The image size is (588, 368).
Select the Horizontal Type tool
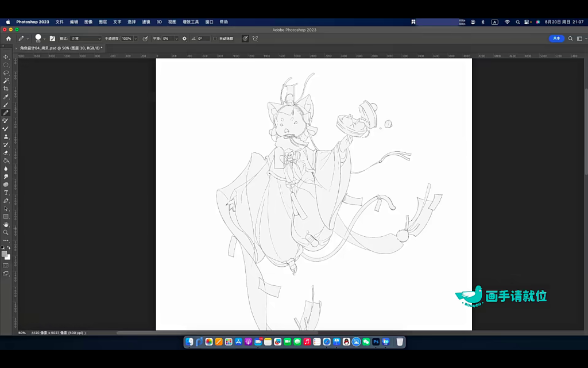click(6, 193)
